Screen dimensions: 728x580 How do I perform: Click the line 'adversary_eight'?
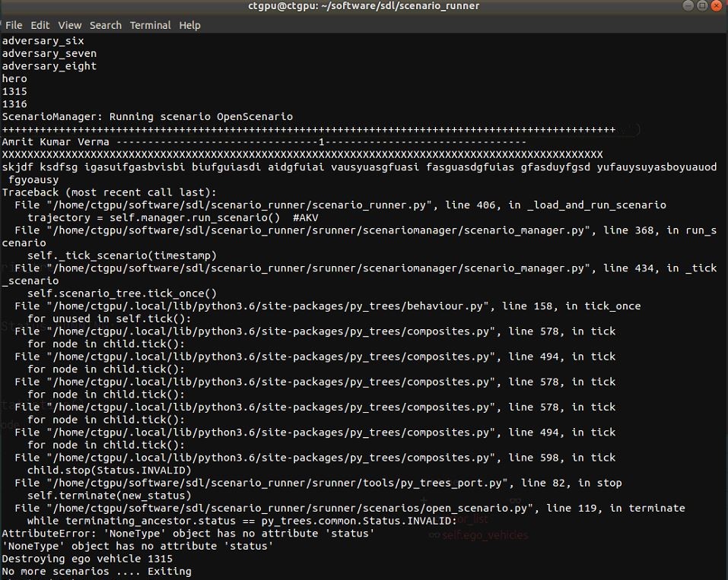pos(49,66)
